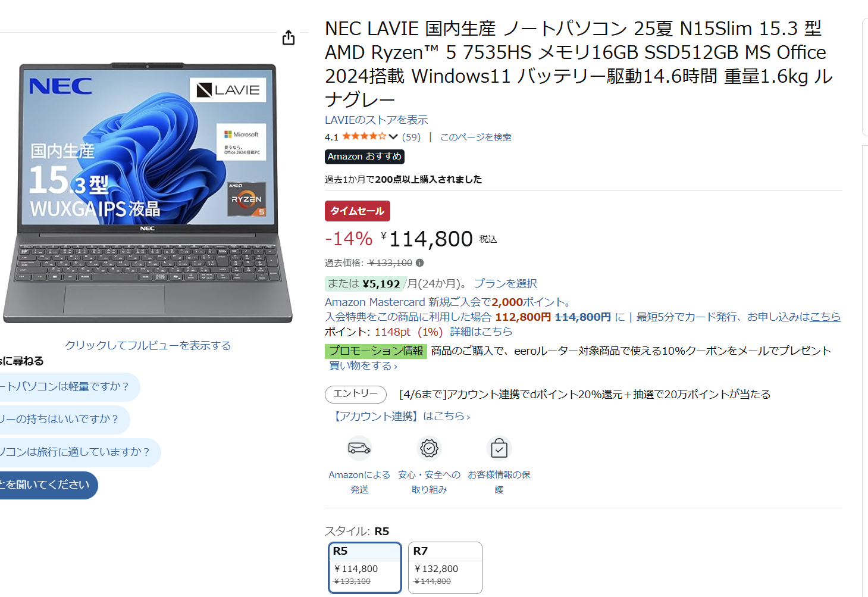Click the safety and security badge icon
Viewport: 868px width, 597px height.
tap(429, 448)
